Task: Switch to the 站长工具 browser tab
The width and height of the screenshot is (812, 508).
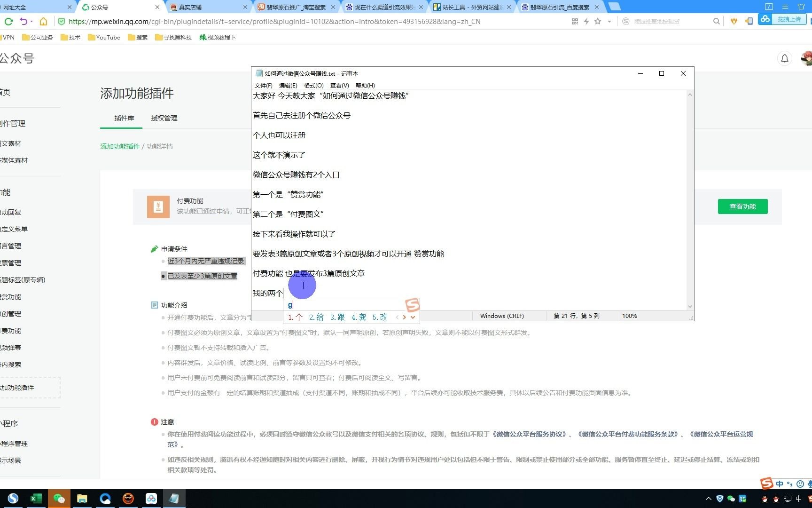Action: [472, 7]
